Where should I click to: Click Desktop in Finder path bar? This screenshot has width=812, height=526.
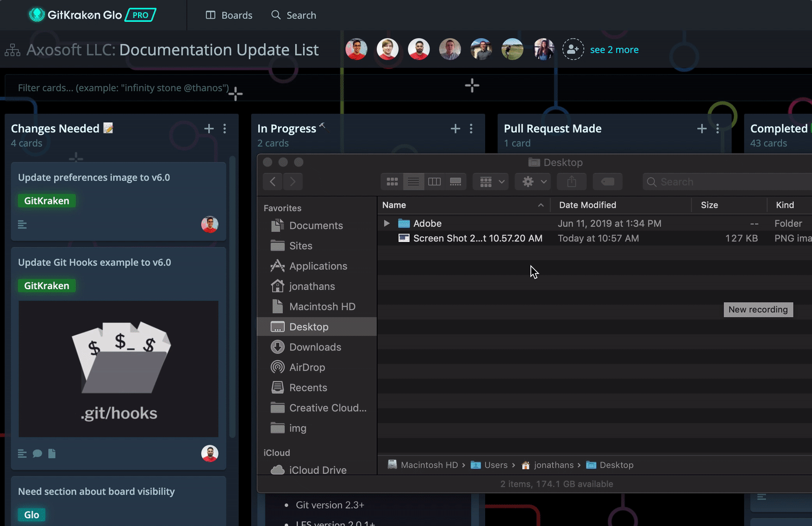pos(610,465)
